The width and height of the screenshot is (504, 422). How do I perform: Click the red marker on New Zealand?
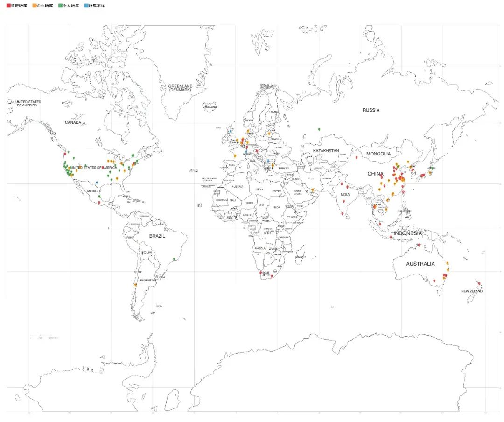tap(479, 284)
